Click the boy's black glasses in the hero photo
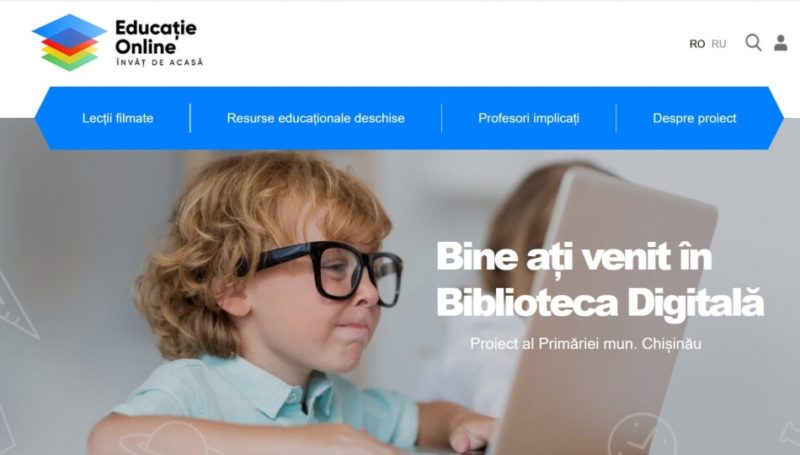The width and height of the screenshot is (800, 455). coord(328,273)
